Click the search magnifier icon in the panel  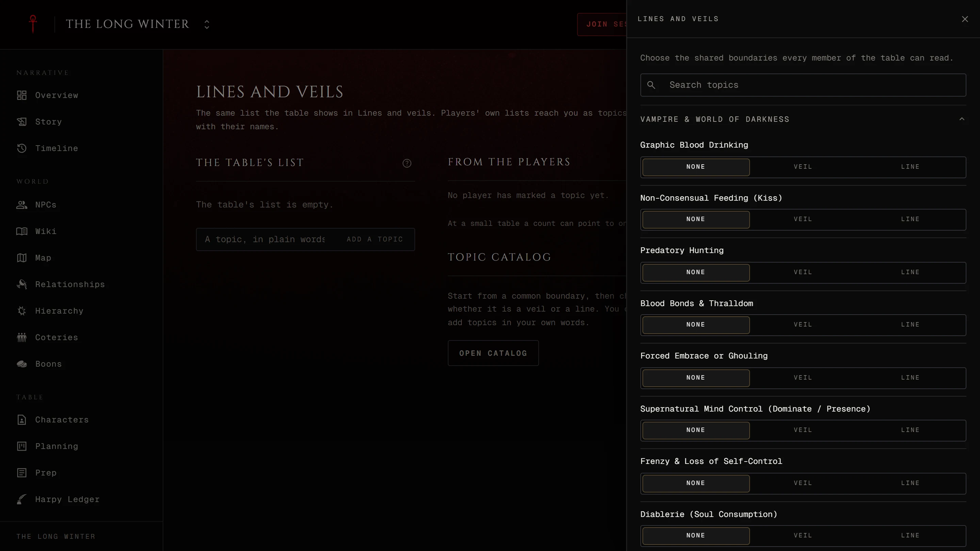[x=651, y=85]
